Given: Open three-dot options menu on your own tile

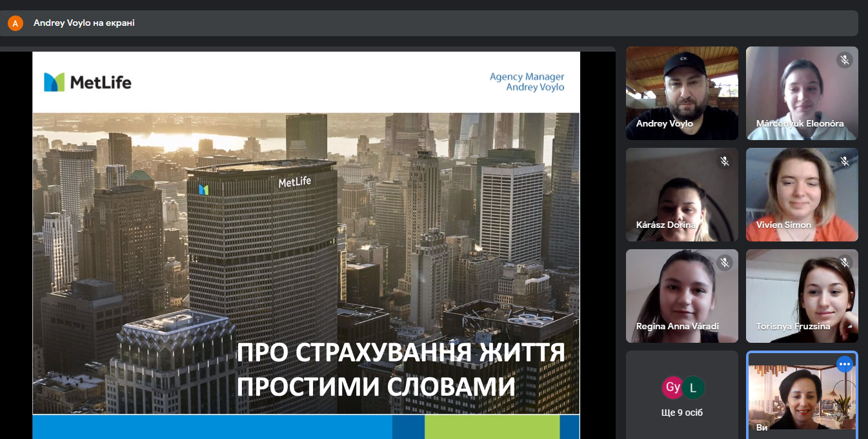Looking at the screenshot, I should (844, 364).
